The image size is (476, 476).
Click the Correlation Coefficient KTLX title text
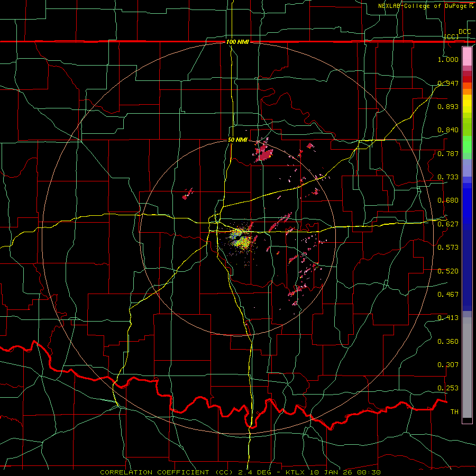pyautogui.click(x=240, y=472)
